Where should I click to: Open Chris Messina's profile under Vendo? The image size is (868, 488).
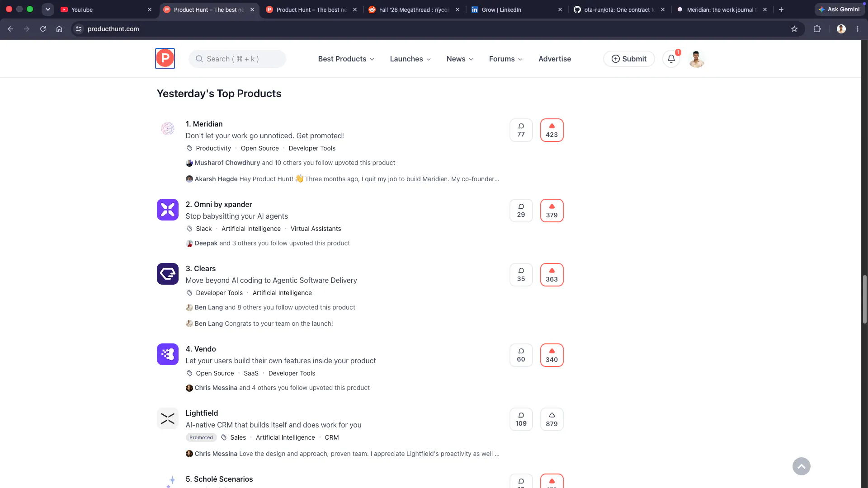tap(216, 388)
